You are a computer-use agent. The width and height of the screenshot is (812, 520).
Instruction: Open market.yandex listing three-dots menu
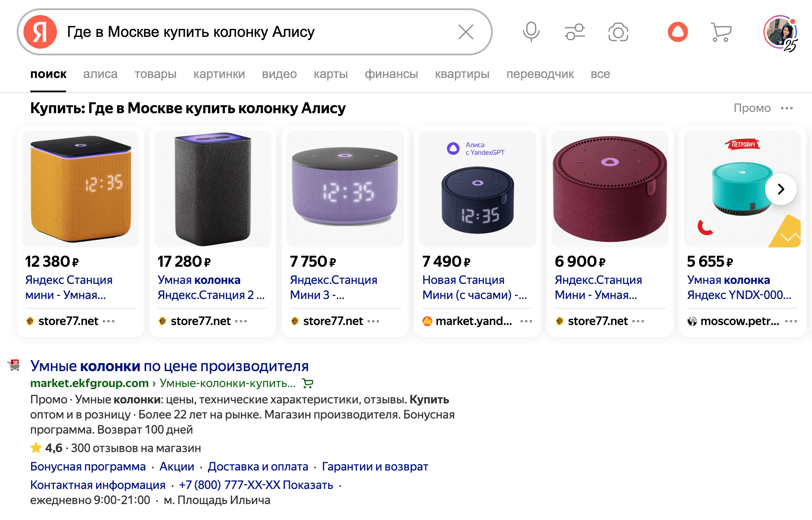(526, 321)
